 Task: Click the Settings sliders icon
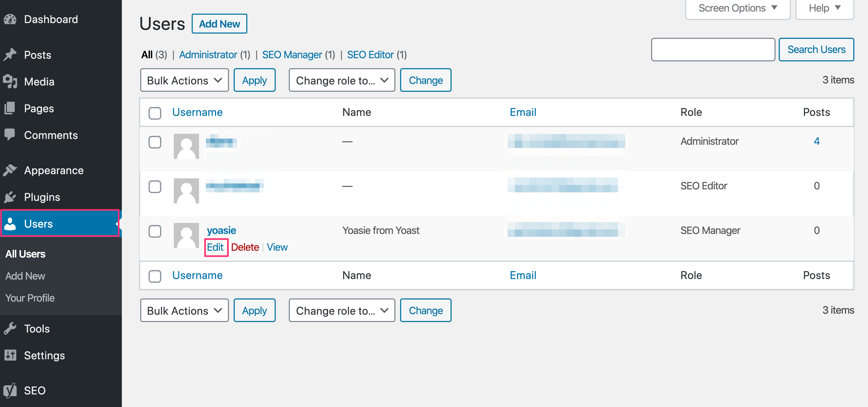pos(10,355)
